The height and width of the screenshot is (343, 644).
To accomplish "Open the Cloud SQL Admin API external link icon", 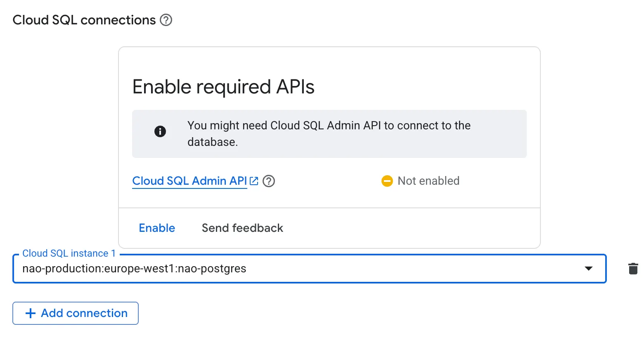I will (253, 181).
